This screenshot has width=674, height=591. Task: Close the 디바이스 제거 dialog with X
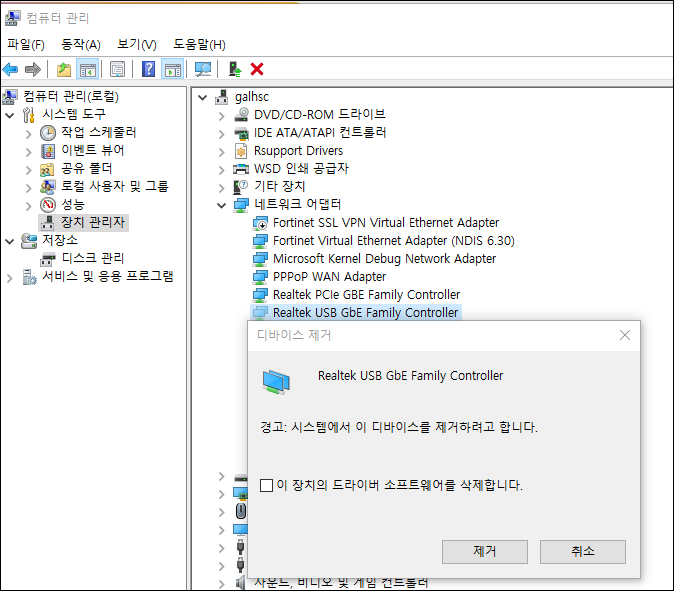tap(625, 335)
